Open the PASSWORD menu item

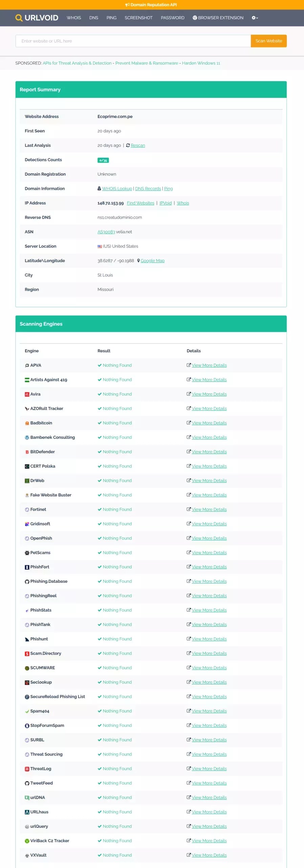[x=173, y=18]
